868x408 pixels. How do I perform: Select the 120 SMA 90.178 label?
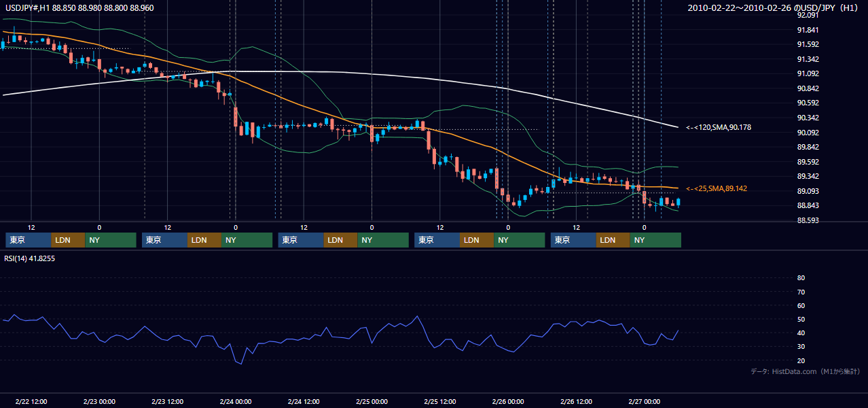tap(719, 127)
